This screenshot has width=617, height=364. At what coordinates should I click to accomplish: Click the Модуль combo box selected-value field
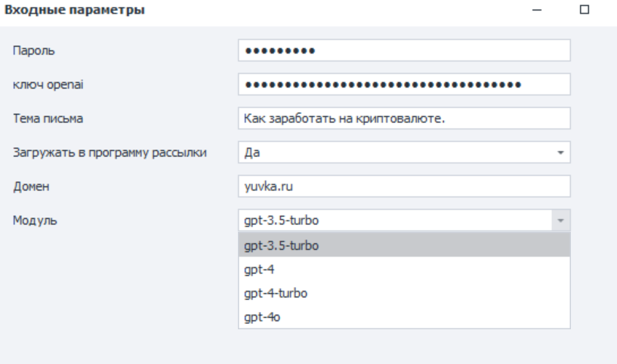point(395,220)
